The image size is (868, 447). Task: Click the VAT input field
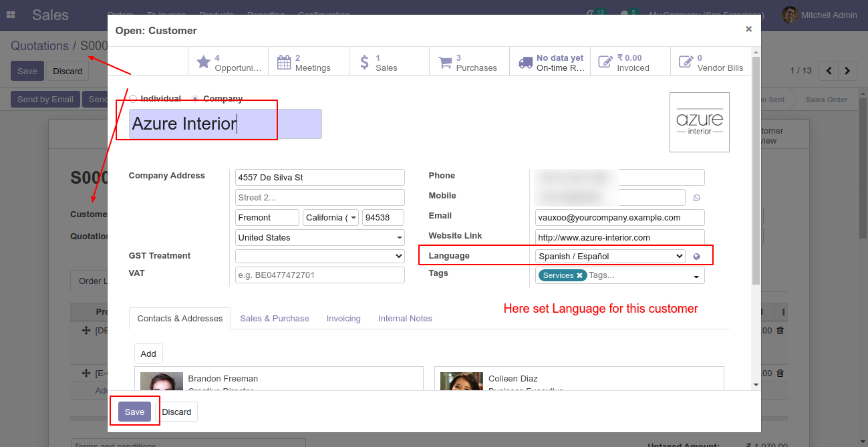pyautogui.click(x=320, y=275)
